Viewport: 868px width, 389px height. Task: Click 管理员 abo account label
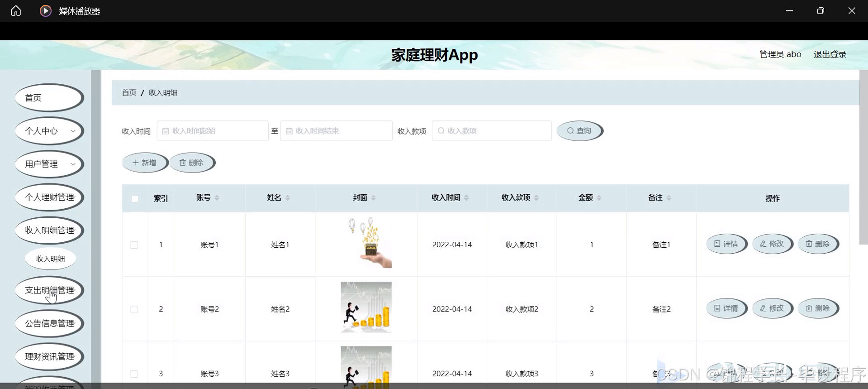(780, 54)
